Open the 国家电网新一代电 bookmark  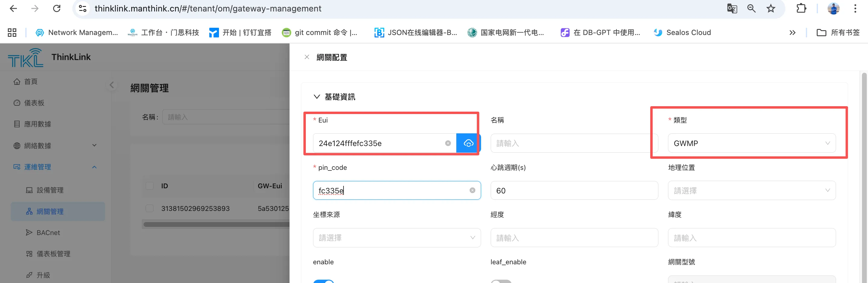click(x=506, y=32)
